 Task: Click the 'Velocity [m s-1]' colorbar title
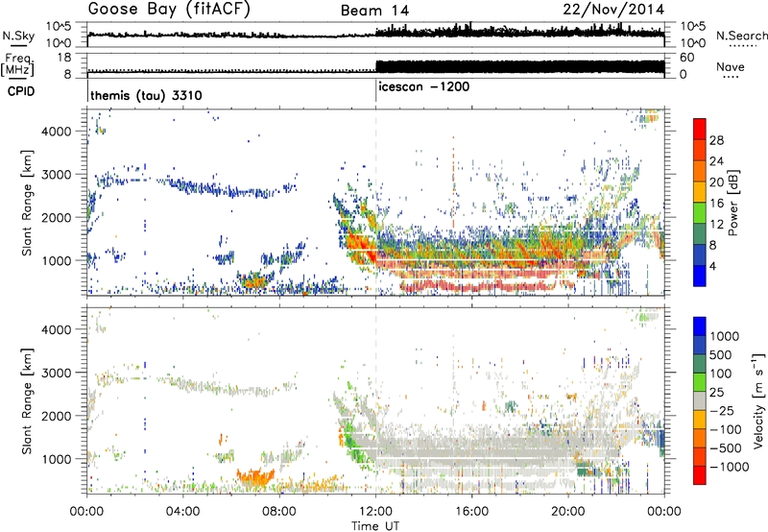click(x=758, y=399)
